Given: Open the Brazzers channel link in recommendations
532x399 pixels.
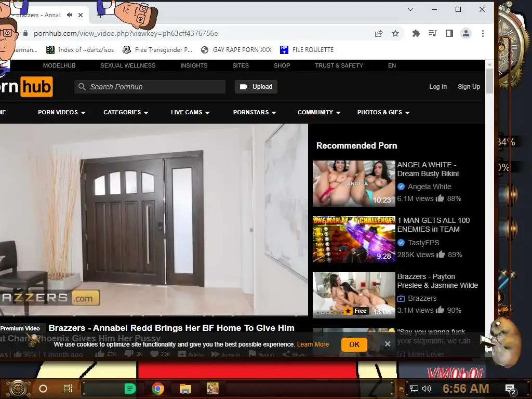Looking at the screenshot, I should (x=422, y=298).
